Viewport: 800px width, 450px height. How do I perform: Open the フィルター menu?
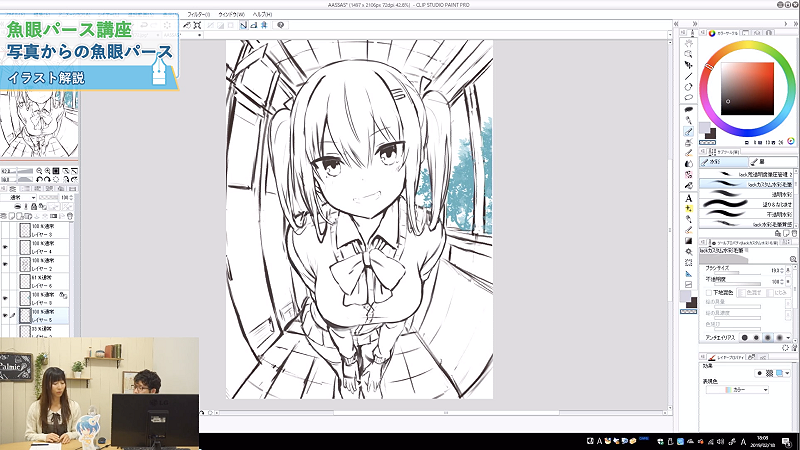pos(198,15)
